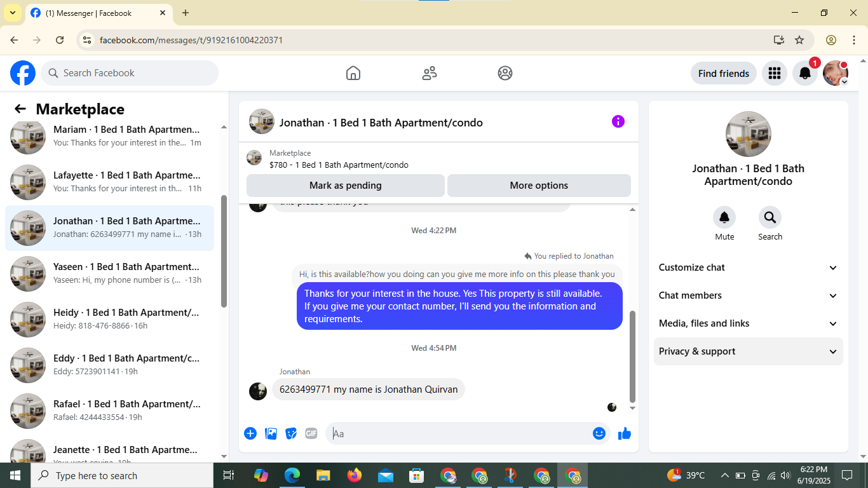
Task: Open Microsoft Edge from the taskbar
Action: pos(292,475)
